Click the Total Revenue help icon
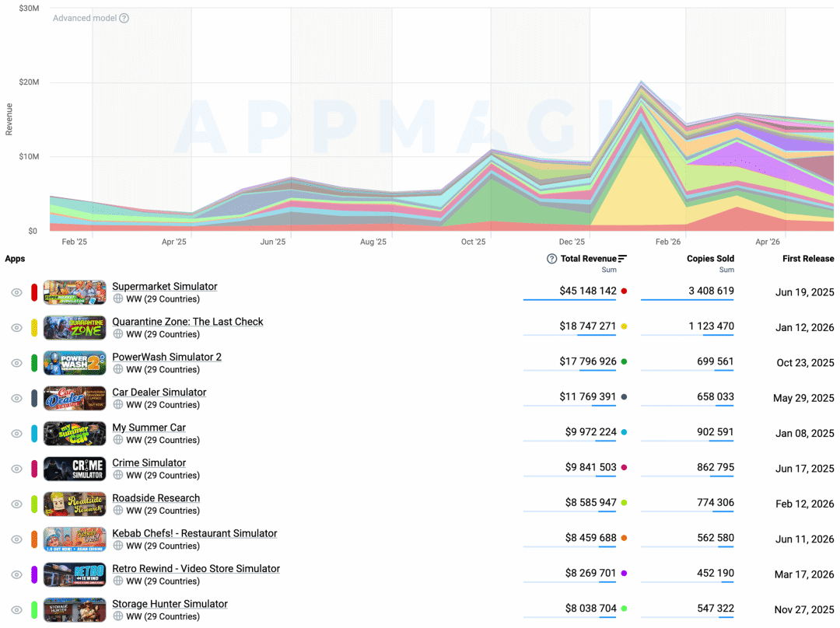The height and width of the screenshot is (628, 840). [x=551, y=259]
